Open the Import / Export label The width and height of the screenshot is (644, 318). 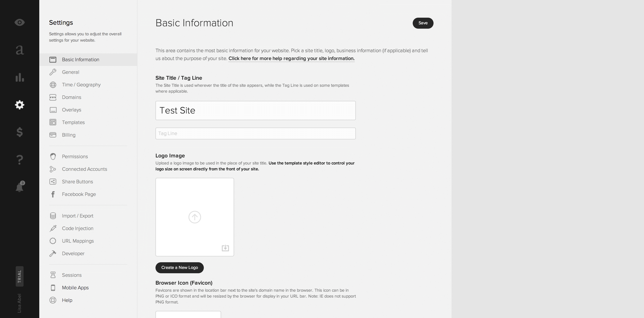pyautogui.click(x=78, y=216)
